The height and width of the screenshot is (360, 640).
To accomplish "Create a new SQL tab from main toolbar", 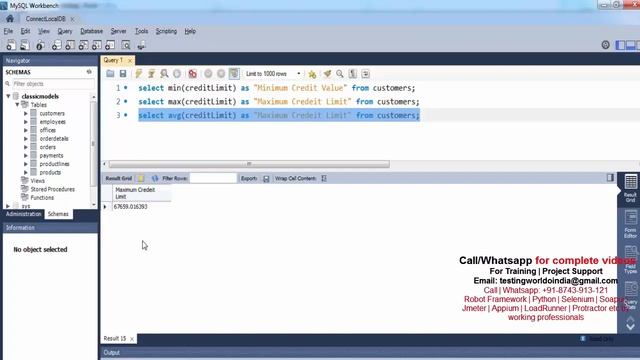I will [11, 45].
